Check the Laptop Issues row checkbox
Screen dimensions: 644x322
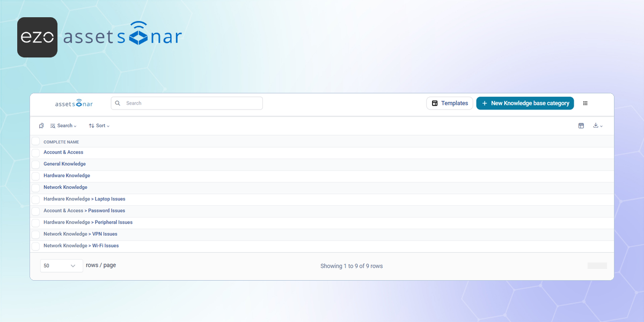[x=35, y=200]
